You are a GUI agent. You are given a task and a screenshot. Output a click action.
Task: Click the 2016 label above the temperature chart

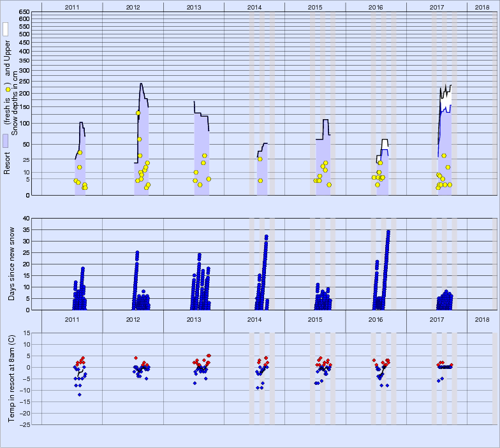[x=376, y=319]
